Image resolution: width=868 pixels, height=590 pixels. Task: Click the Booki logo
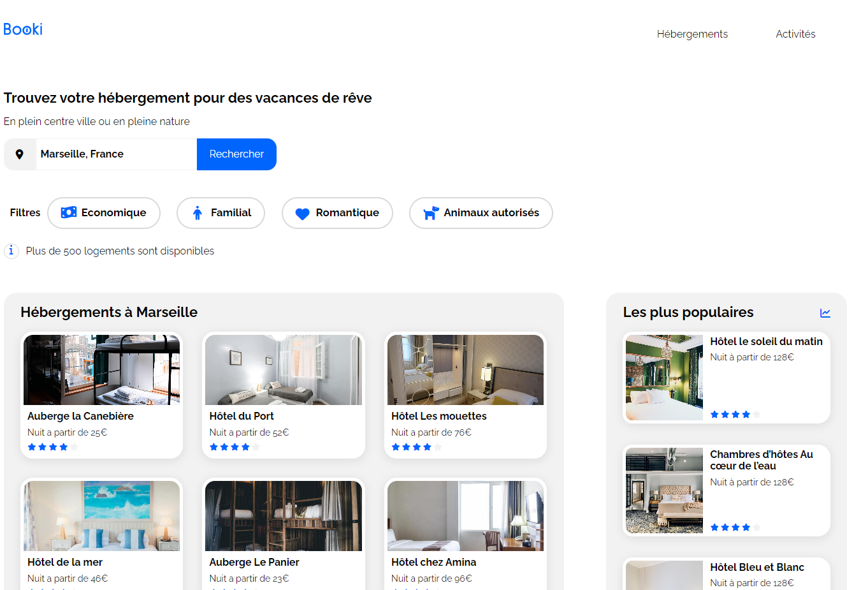[23, 29]
